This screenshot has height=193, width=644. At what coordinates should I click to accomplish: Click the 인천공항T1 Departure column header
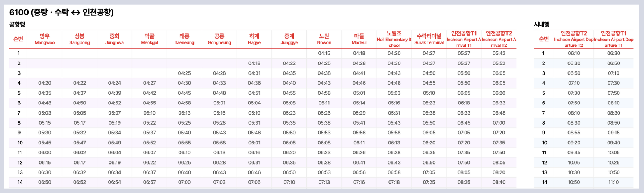(x=613, y=39)
